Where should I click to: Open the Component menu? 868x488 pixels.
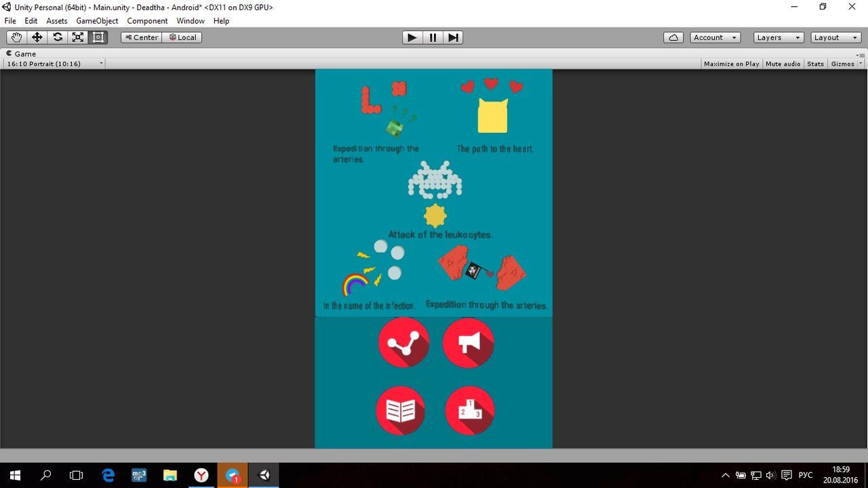tap(147, 21)
